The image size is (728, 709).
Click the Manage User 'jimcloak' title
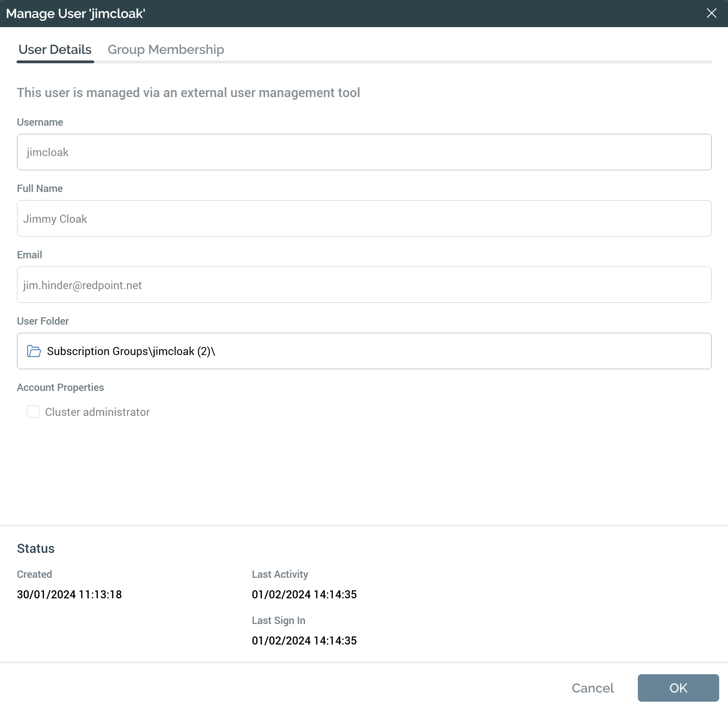(76, 14)
